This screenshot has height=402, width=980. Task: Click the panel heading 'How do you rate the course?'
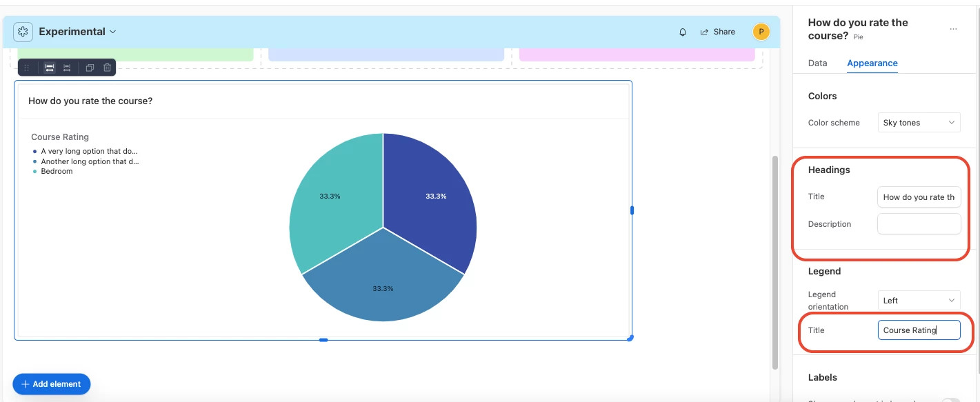858,29
